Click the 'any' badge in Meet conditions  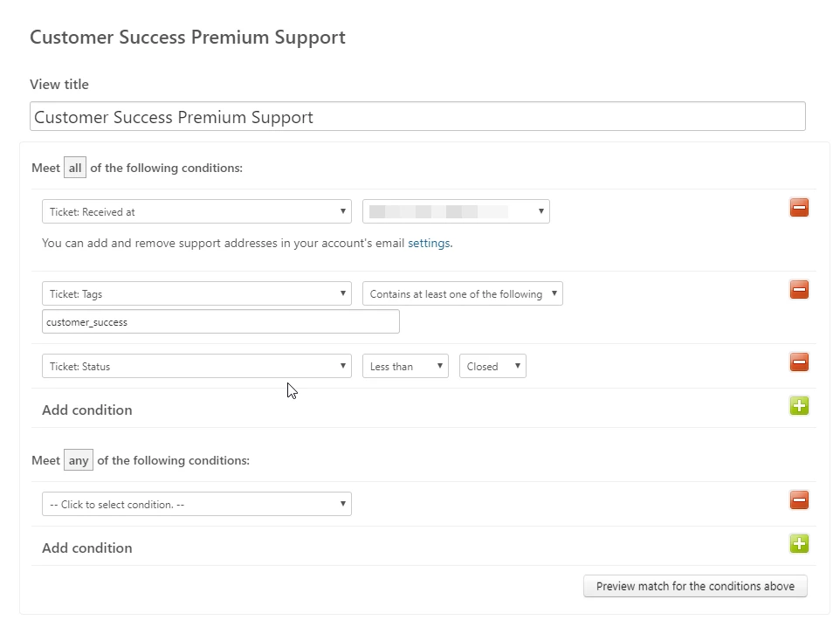(79, 461)
